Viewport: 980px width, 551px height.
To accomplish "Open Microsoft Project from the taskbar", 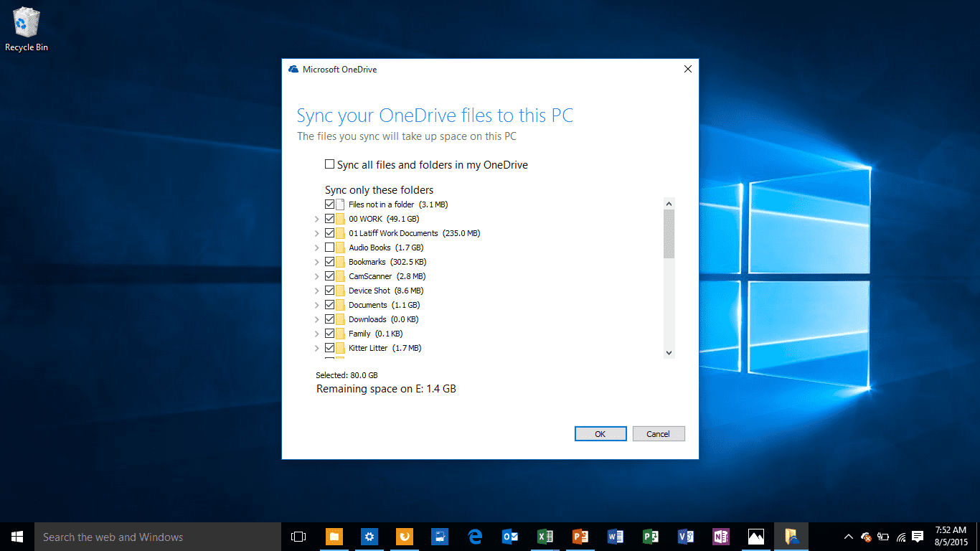I will 651,537.
